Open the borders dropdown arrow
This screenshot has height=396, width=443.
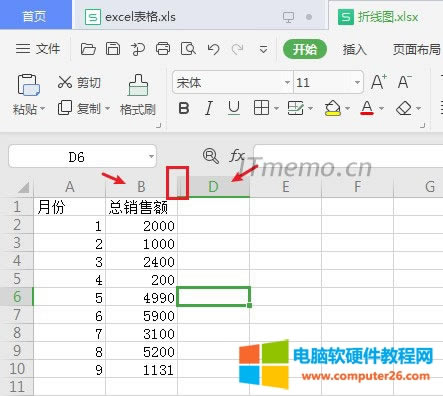[x=276, y=108]
